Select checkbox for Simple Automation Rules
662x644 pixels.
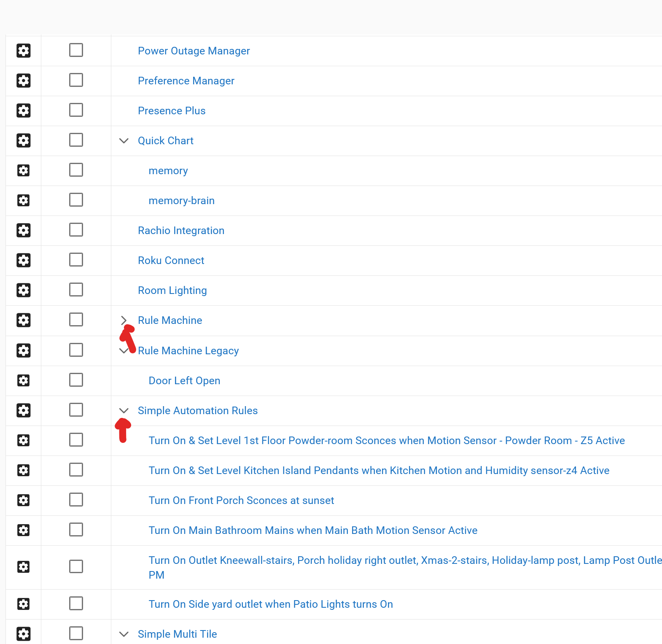click(x=76, y=410)
